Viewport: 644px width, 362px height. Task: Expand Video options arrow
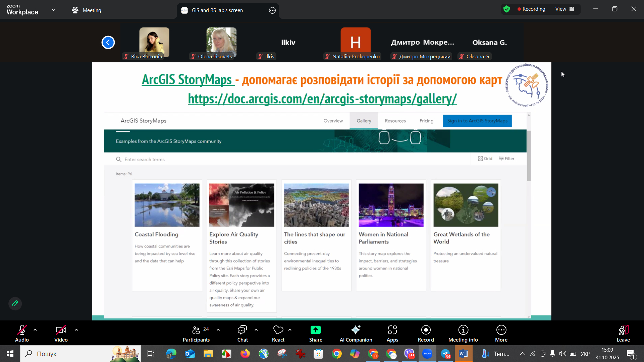(76, 330)
